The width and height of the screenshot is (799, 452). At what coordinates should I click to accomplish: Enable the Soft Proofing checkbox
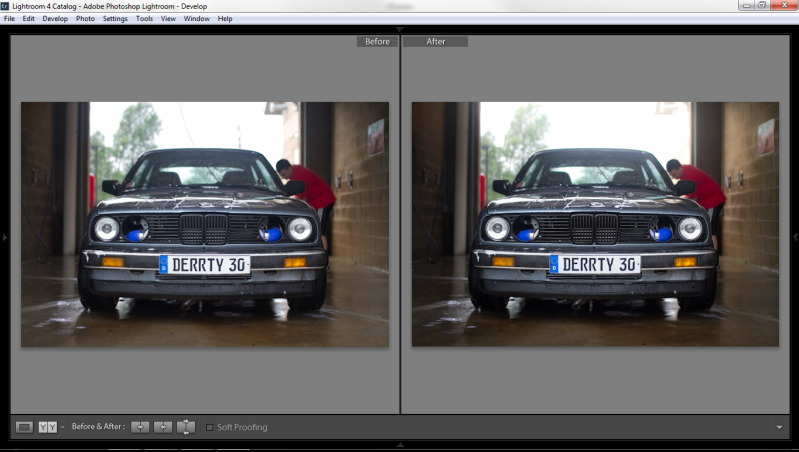coord(209,427)
